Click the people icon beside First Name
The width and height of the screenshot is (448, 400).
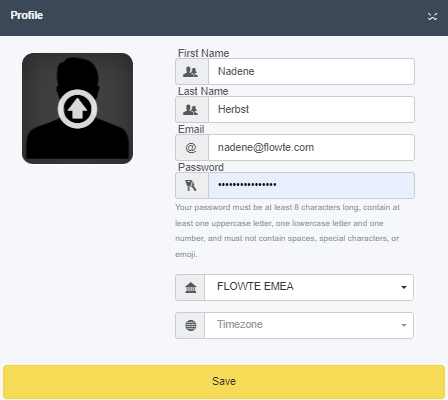point(191,71)
